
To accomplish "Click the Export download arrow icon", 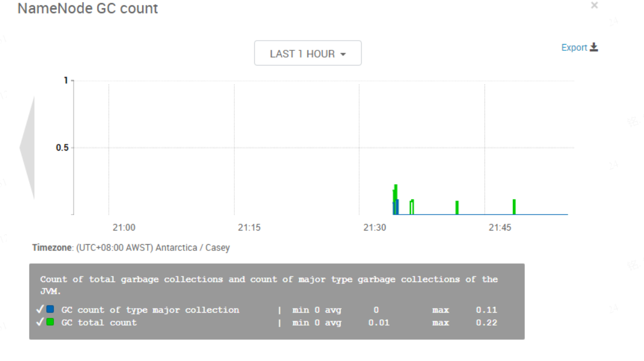I will tap(594, 47).
